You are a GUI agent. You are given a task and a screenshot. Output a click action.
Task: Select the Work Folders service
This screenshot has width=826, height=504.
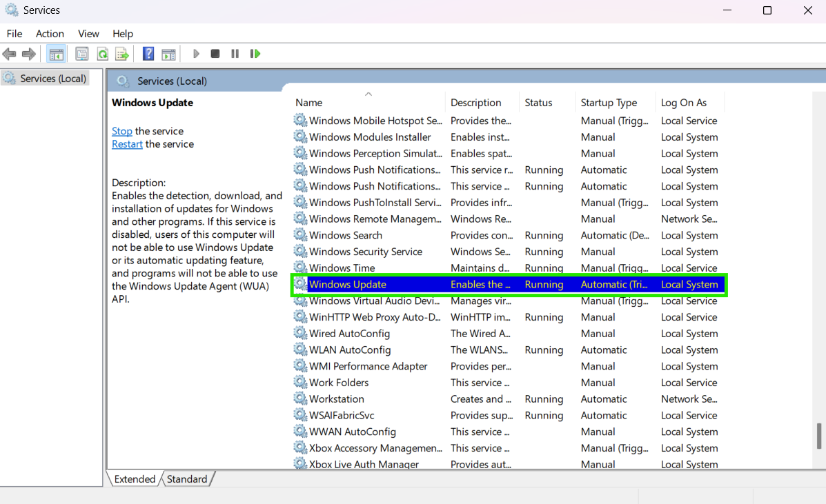[x=509, y=382]
